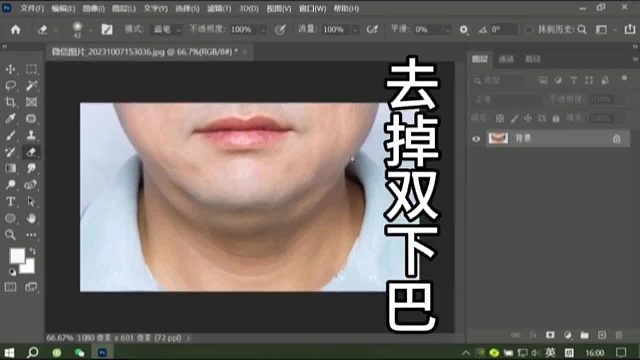Open the Opacity 100% dropdown arrow

coord(263,30)
